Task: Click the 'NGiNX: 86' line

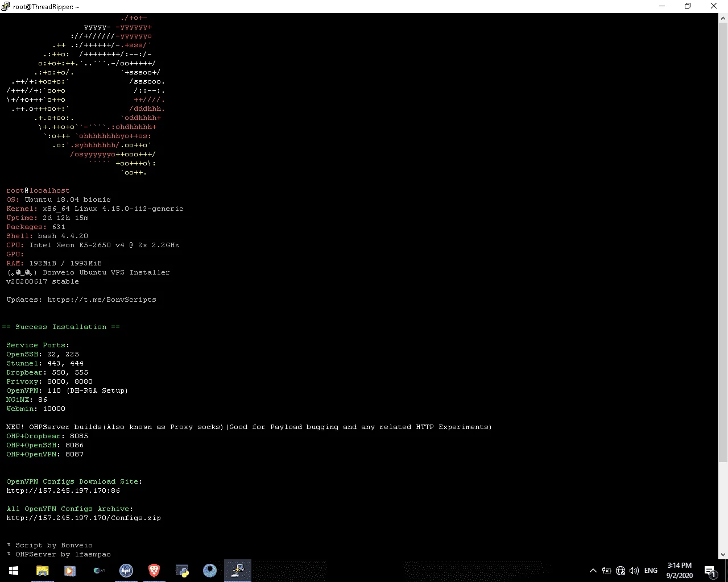Action: 27,400
